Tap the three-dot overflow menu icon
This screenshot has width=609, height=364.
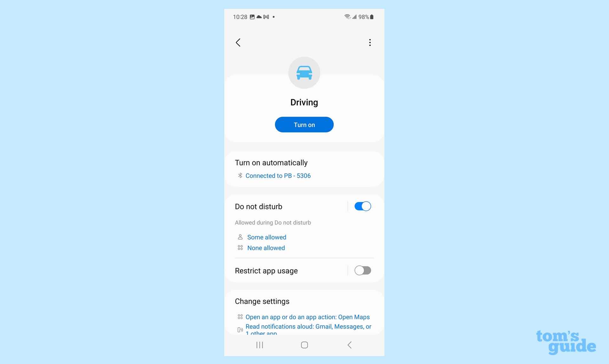(x=370, y=42)
